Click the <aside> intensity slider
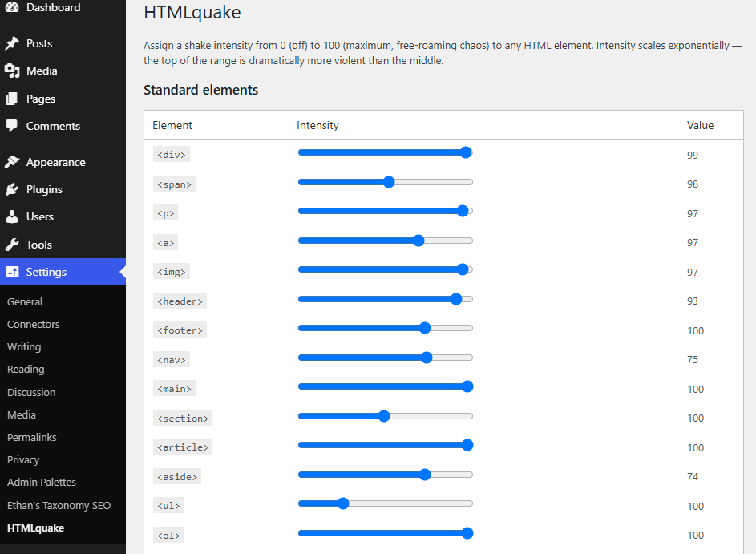 (386, 475)
